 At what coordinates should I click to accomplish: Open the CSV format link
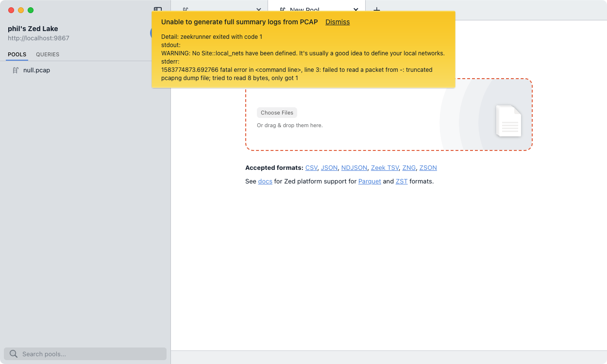(311, 168)
